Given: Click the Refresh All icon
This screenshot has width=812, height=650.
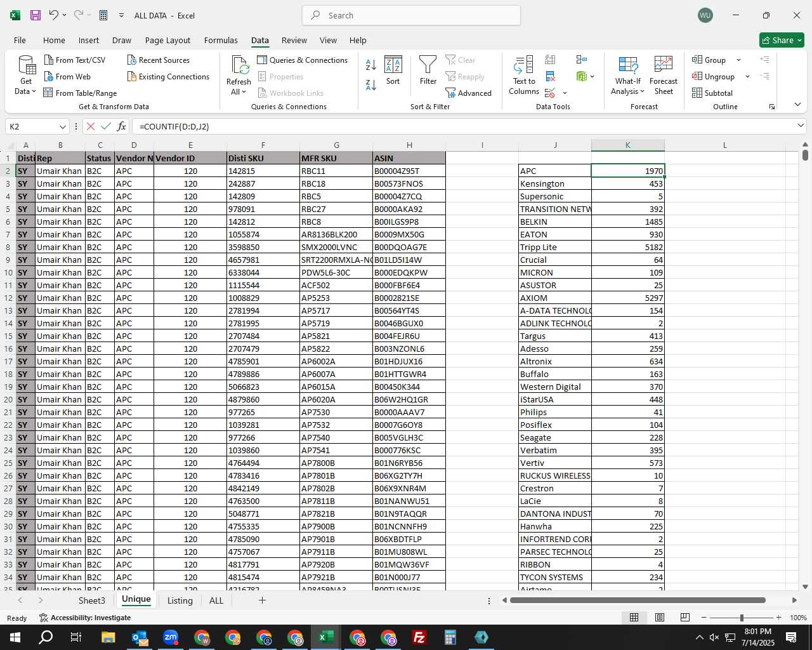Looking at the screenshot, I should [x=239, y=65].
